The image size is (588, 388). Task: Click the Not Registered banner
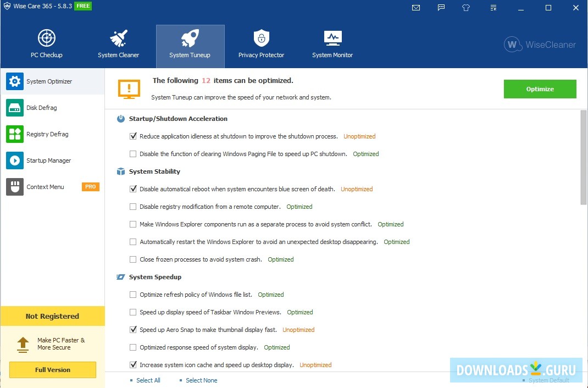tap(53, 316)
